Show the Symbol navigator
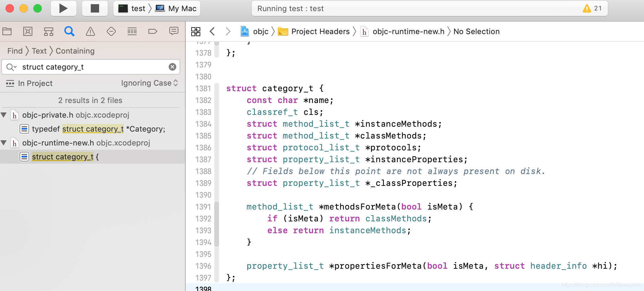This screenshot has width=644, height=291. pyautogui.click(x=49, y=31)
